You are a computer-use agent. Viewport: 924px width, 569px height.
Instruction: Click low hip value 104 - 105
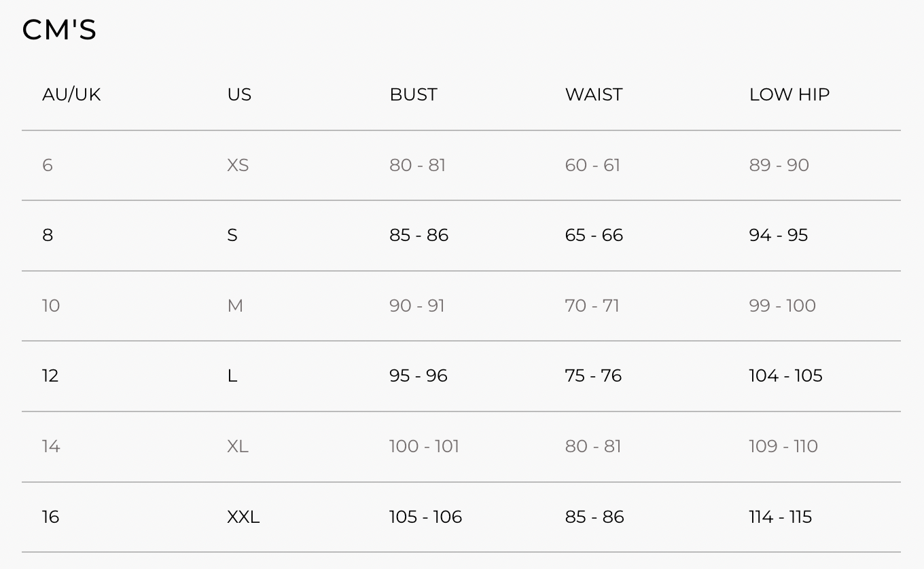(x=785, y=375)
